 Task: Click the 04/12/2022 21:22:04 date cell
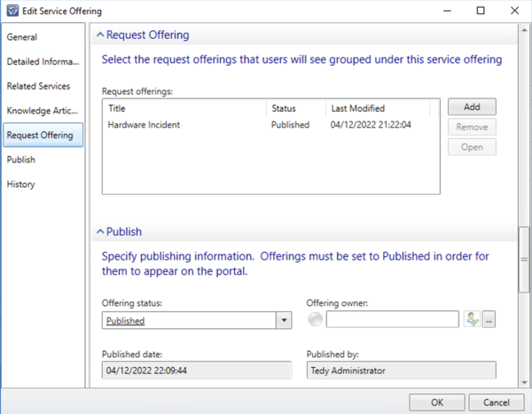pyautogui.click(x=371, y=125)
